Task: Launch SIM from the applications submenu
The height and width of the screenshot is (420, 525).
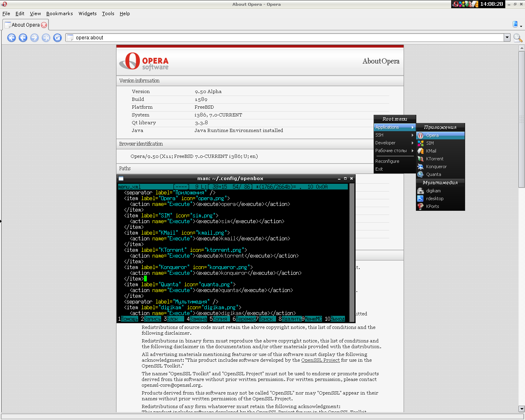Action: click(441, 144)
